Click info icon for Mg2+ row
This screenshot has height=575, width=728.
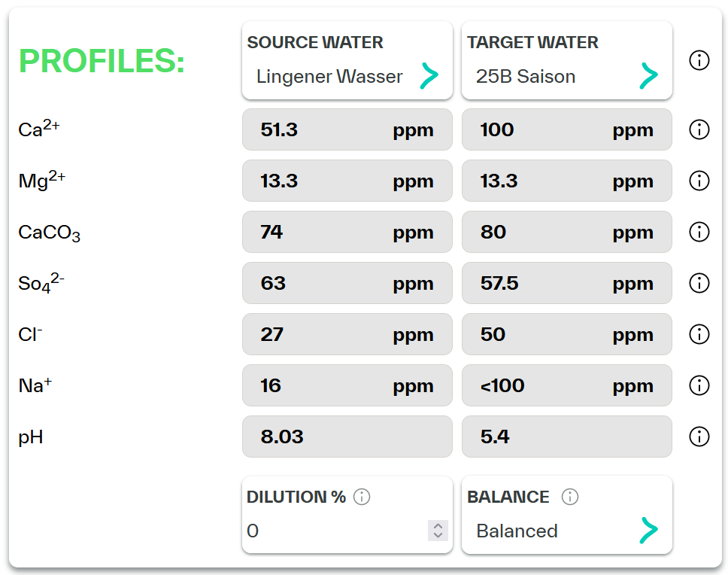click(699, 181)
